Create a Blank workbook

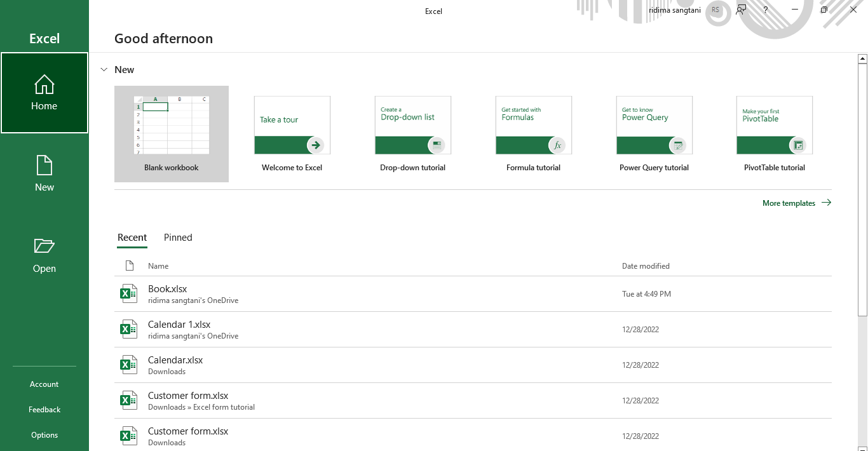172,134
